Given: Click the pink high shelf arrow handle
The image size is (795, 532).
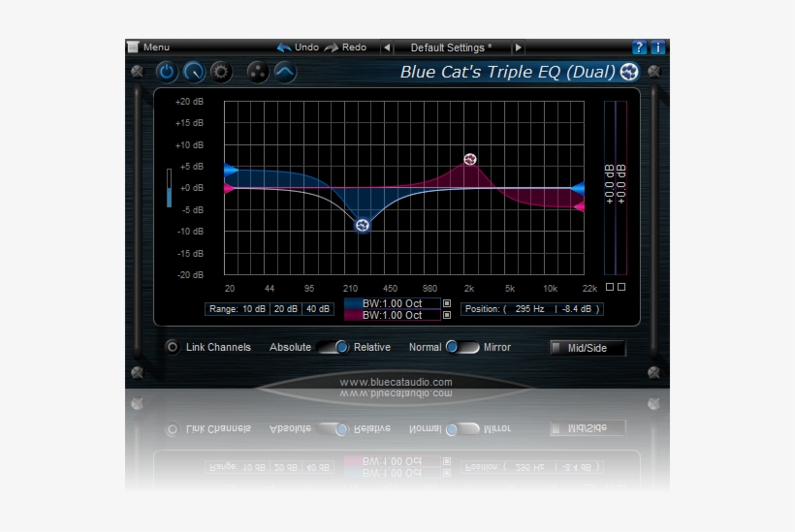Looking at the screenshot, I should 579,206.
